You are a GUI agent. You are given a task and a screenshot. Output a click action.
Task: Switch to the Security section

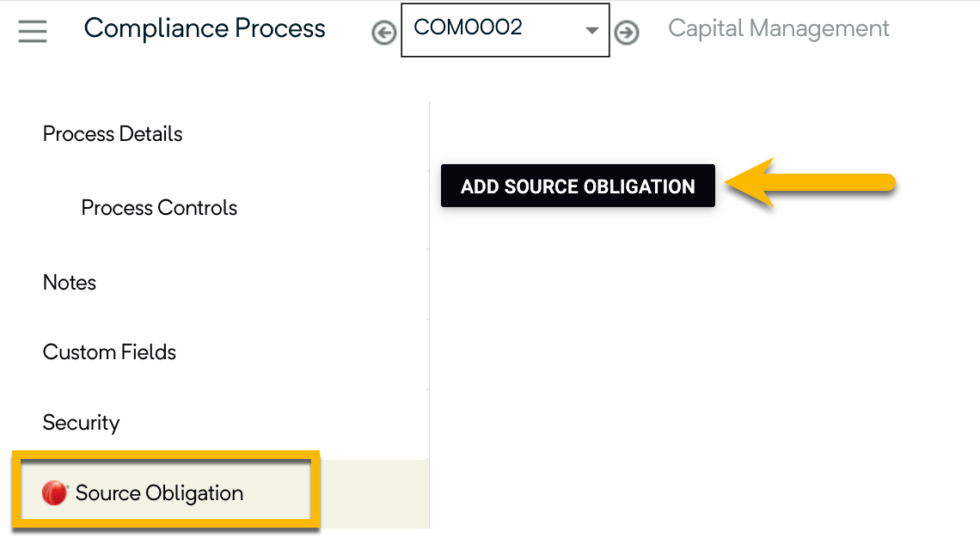82,422
